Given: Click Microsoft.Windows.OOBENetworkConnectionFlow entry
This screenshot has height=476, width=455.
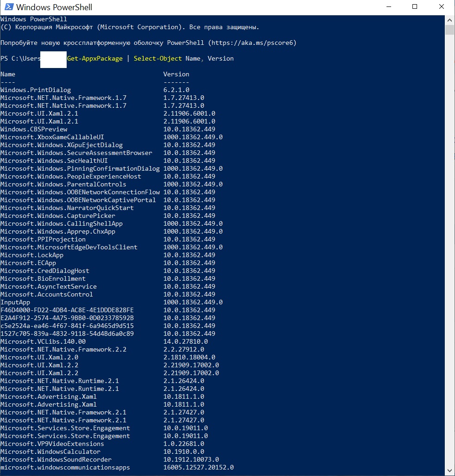Looking at the screenshot, I should (x=80, y=192).
